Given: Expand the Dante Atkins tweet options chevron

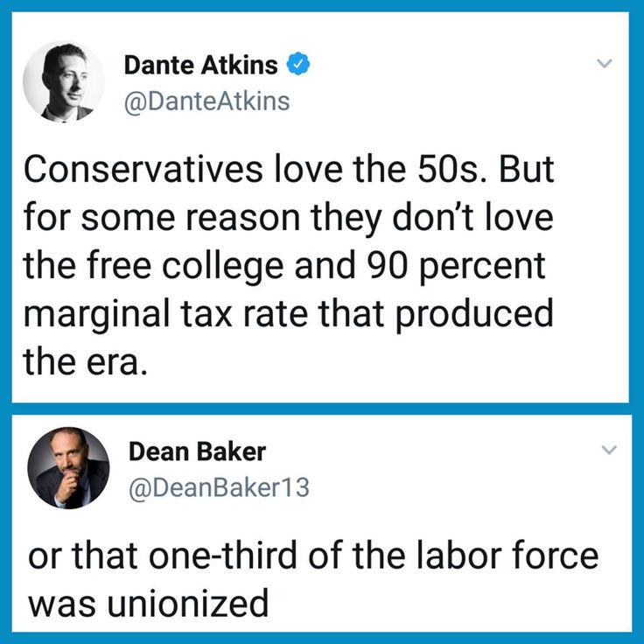Looking at the screenshot, I should coord(602,64).
